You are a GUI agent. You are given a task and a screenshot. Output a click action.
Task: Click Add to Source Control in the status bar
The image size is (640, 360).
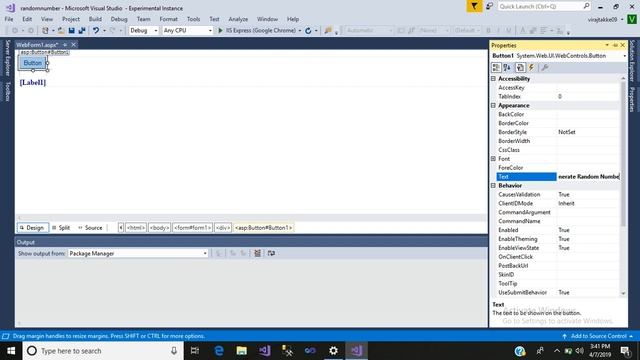598,336
